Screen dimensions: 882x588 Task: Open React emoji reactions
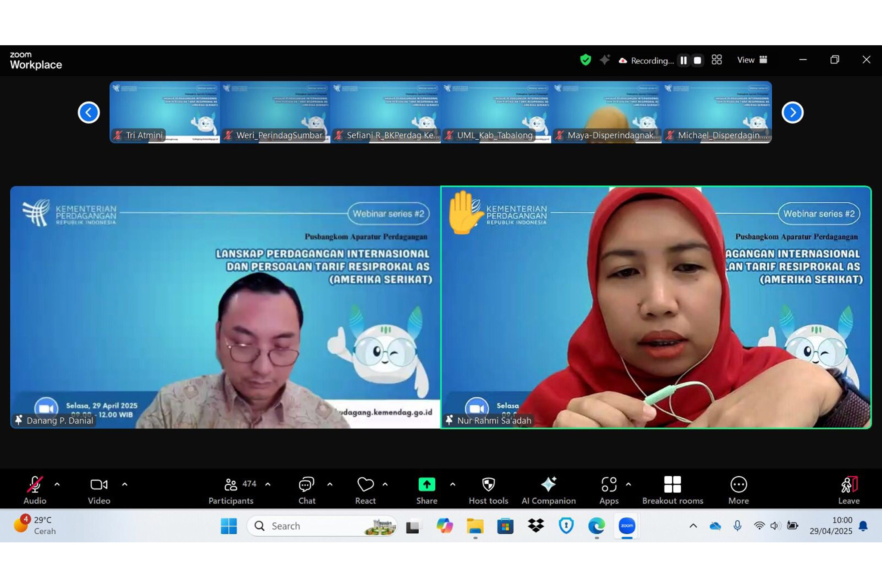pos(365,489)
